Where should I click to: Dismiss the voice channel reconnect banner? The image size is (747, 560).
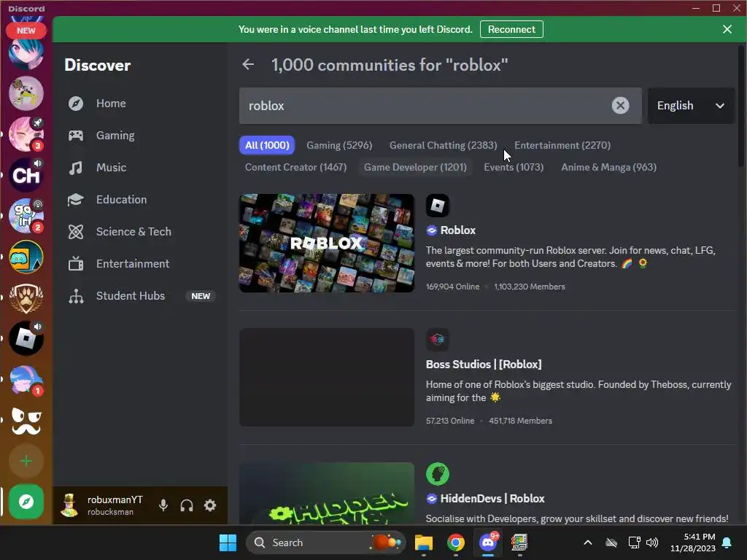tap(727, 29)
